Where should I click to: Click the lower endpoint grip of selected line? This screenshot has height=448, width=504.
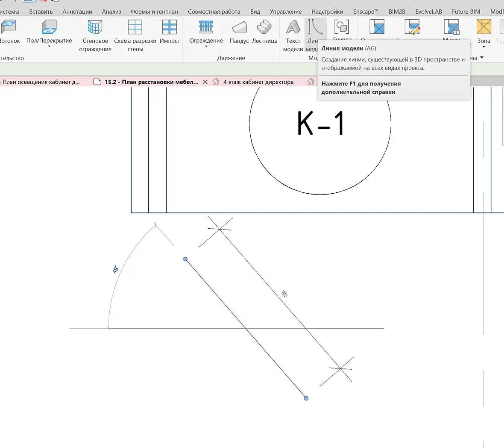(x=306, y=398)
